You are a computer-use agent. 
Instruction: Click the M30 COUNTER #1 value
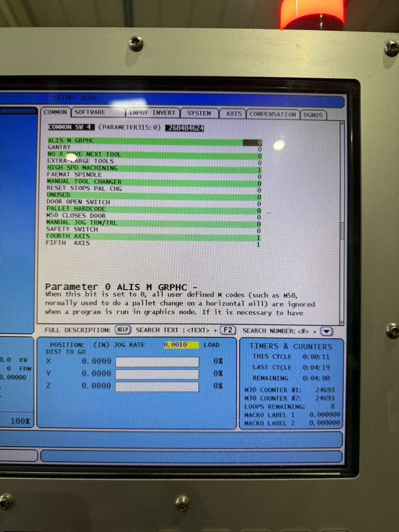(x=325, y=390)
